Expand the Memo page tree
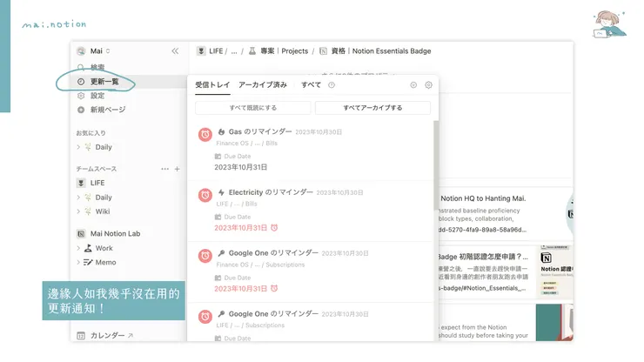This screenshot has height=362, width=644. [x=78, y=262]
